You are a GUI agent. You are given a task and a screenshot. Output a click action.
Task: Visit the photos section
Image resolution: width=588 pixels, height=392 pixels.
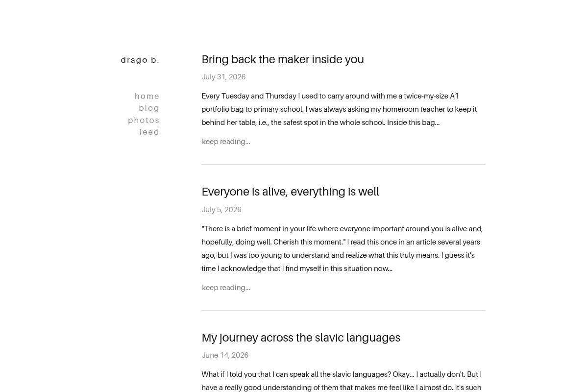coord(144,120)
